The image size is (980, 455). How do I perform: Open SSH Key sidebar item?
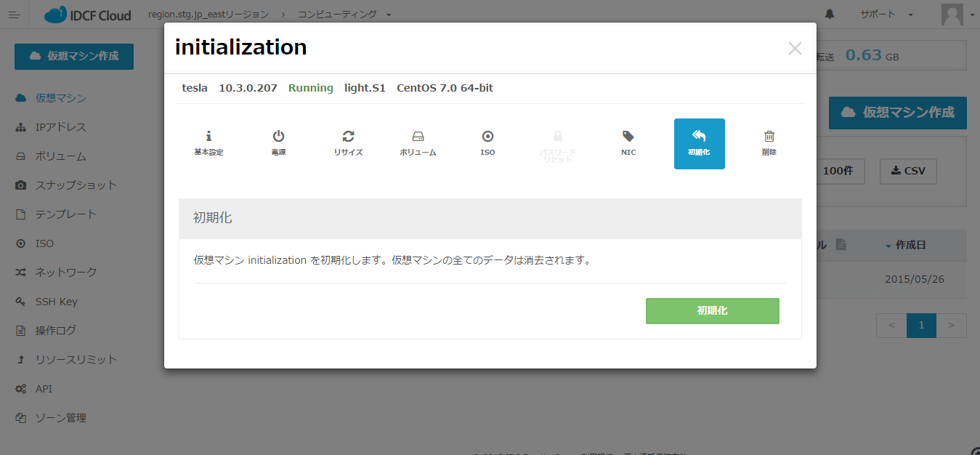56,302
